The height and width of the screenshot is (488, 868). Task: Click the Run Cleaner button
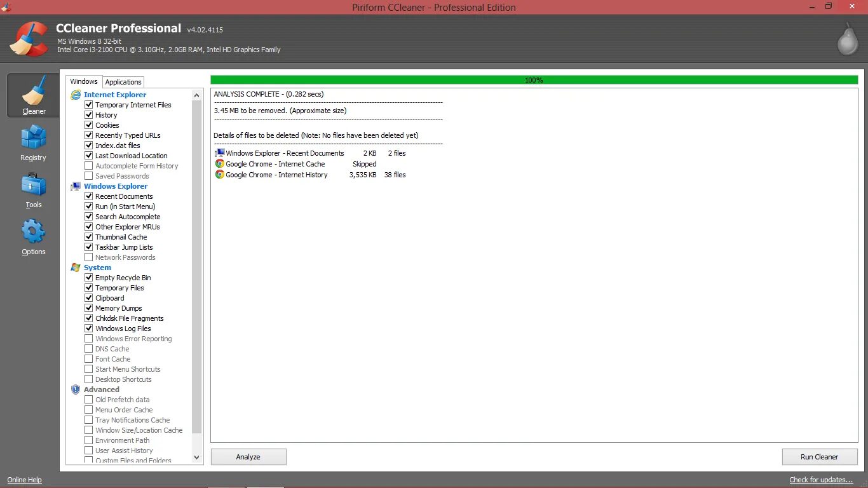click(x=820, y=457)
